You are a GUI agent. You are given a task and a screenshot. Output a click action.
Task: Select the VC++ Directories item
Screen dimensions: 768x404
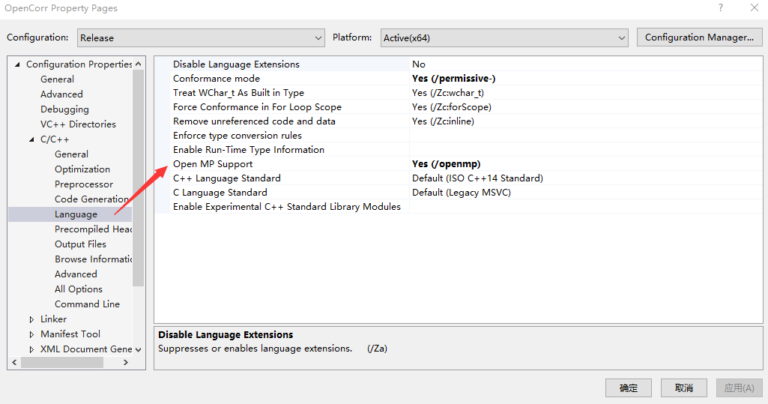click(77, 124)
